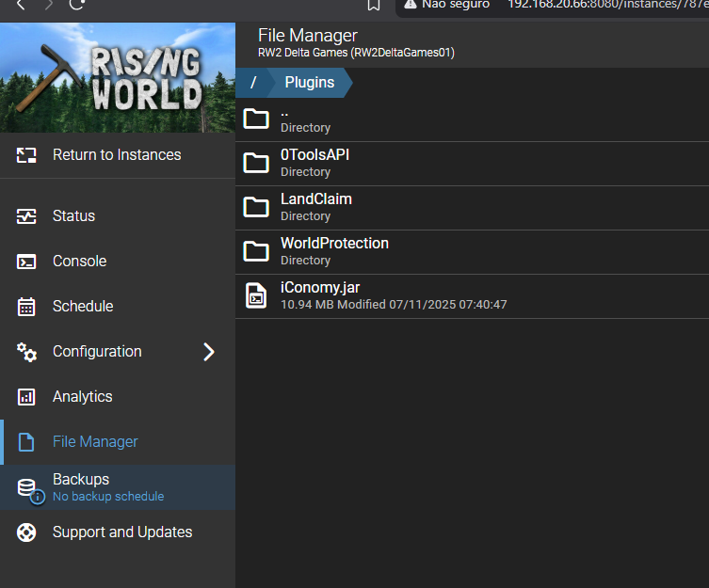Click the Support and Updates lifebuoy icon
Image resolution: width=709 pixels, height=588 pixels.
[x=26, y=532]
